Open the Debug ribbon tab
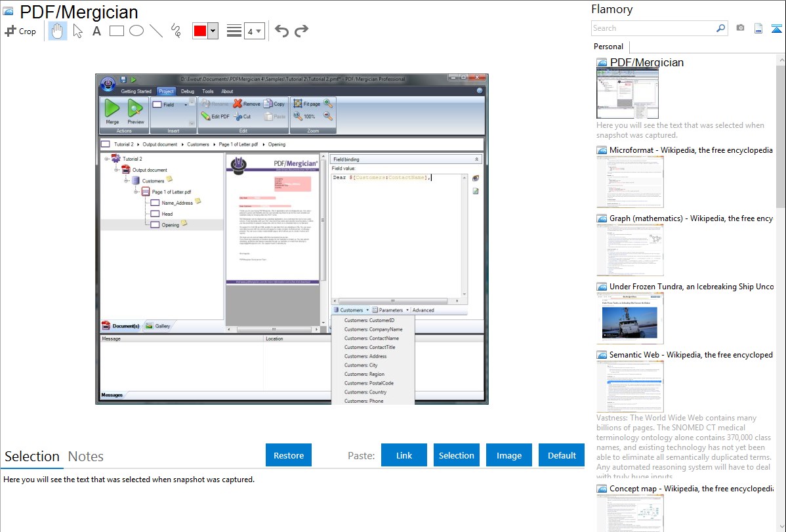Image resolution: width=786 pixels, height=532 pixels. point(188,91)
